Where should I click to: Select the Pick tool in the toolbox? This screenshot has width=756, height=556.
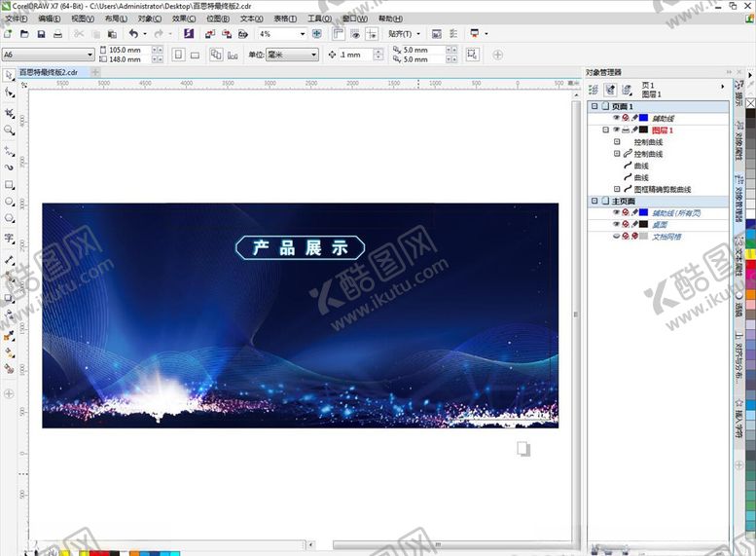9,75
